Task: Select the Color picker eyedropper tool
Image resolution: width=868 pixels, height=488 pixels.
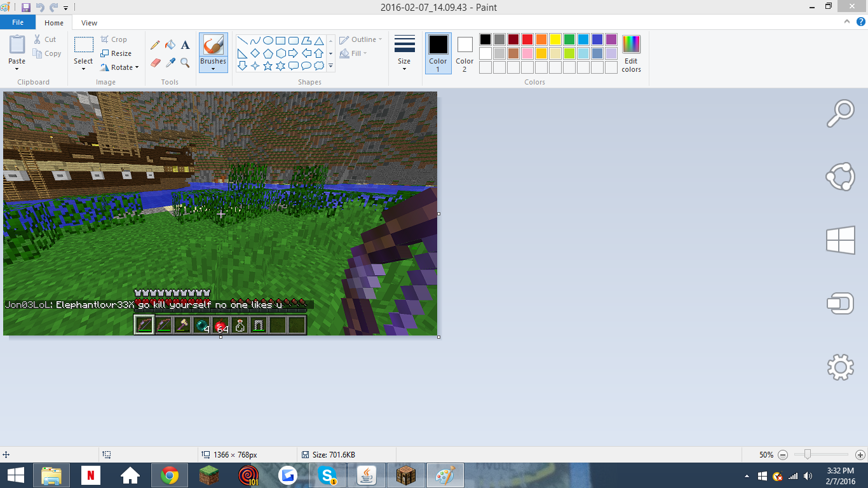Action: click(170, 63)
